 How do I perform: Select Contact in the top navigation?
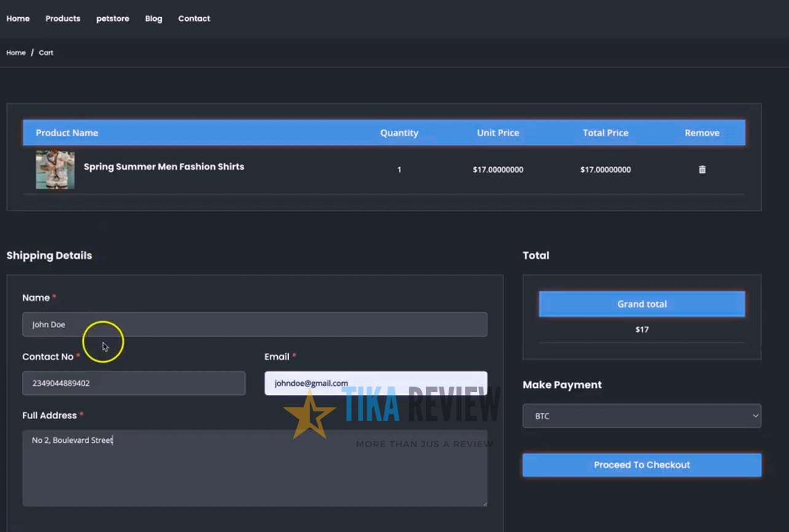[194, 18]
